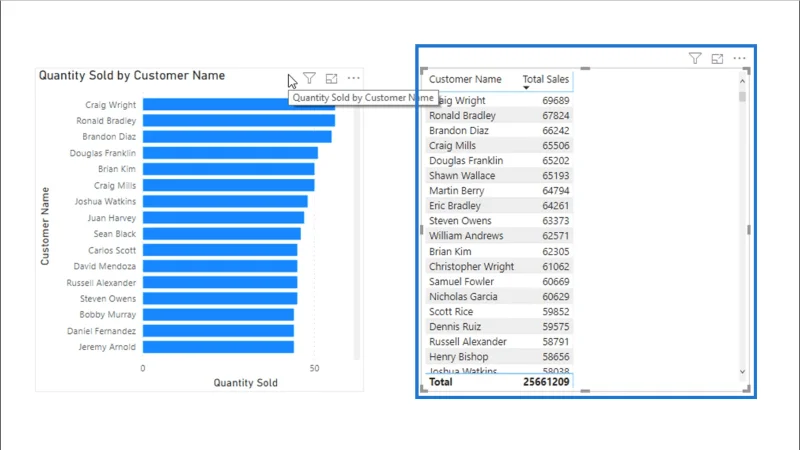Click the Quantity Sold axis title

tap(245, 383)
